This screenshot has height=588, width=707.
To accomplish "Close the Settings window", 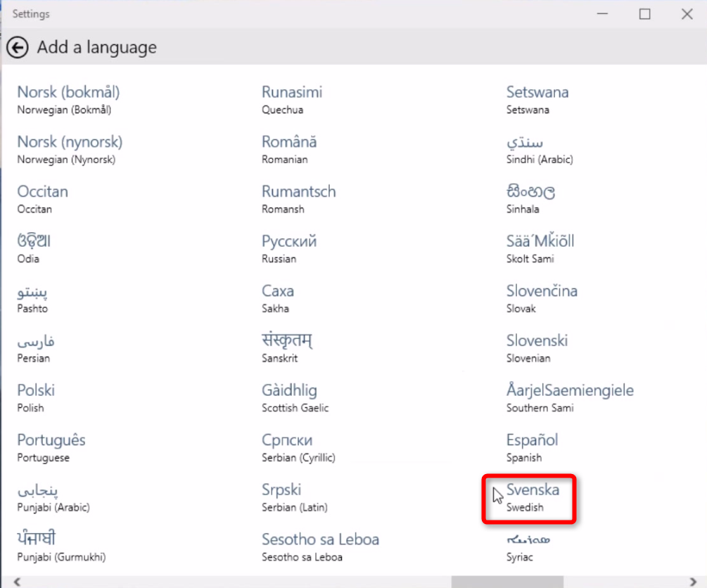I will coord(687,14).
